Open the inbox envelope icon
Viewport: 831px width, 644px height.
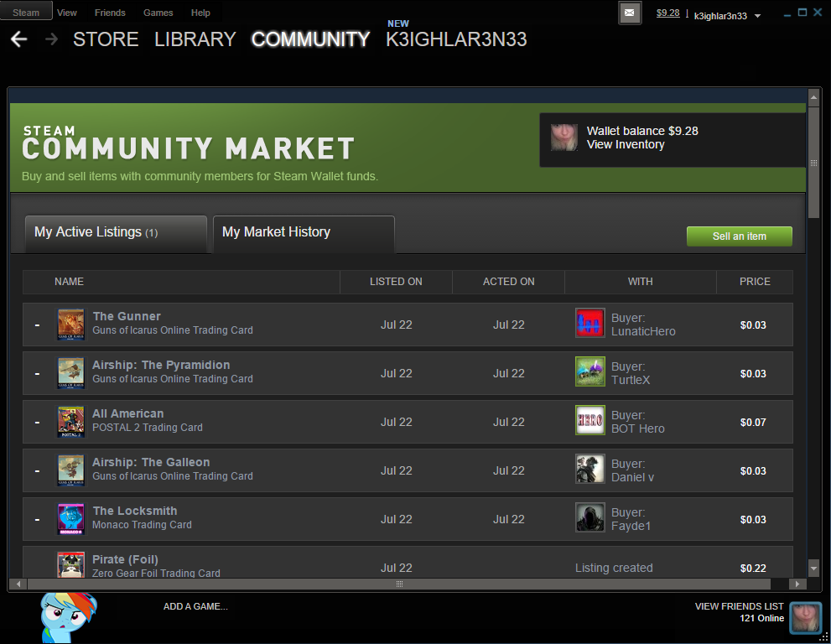(630, 13)
